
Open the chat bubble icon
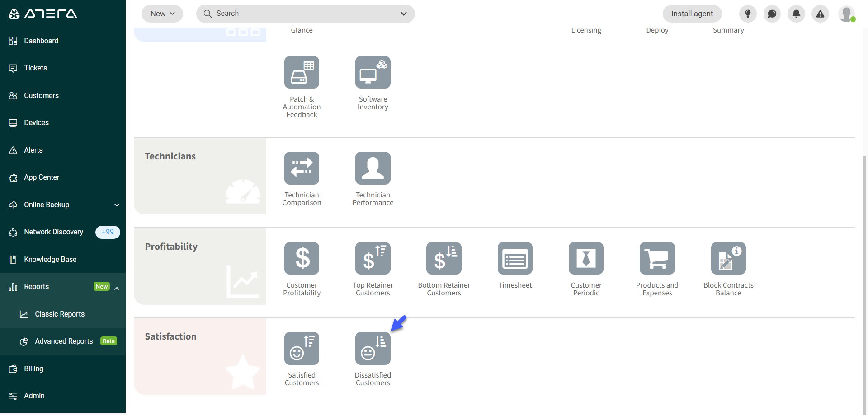pyautogui.click(x=772, y=14)
